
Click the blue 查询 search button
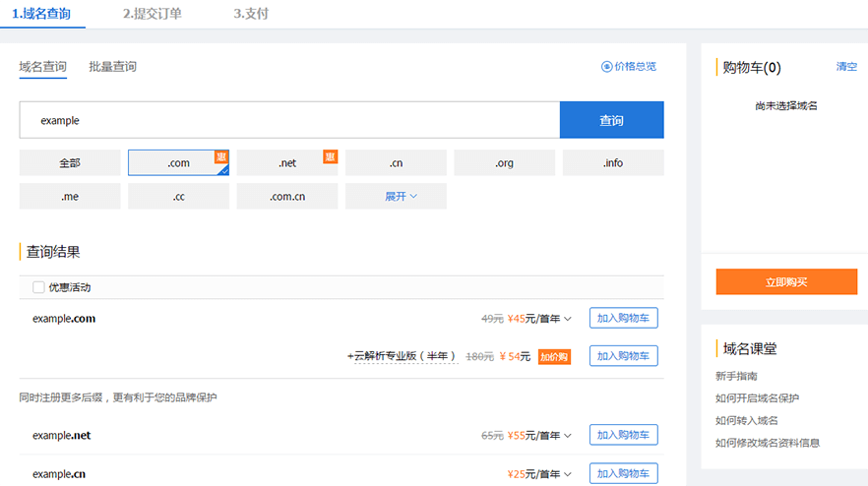611,120
